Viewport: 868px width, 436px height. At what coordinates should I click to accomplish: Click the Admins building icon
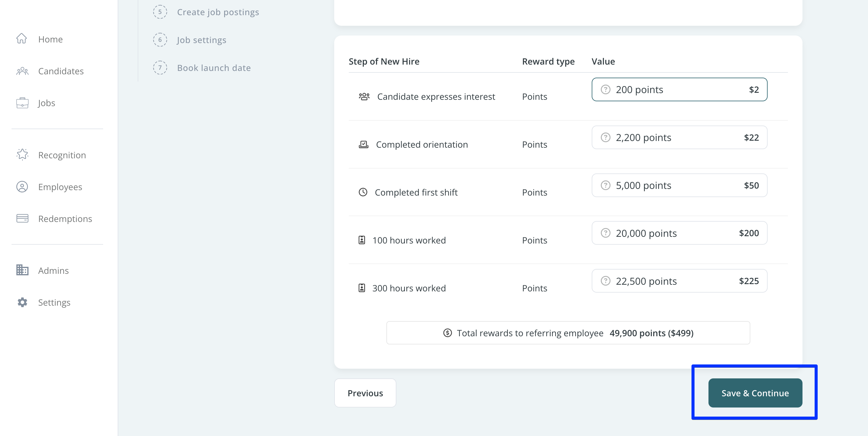(x=22, y=270)
